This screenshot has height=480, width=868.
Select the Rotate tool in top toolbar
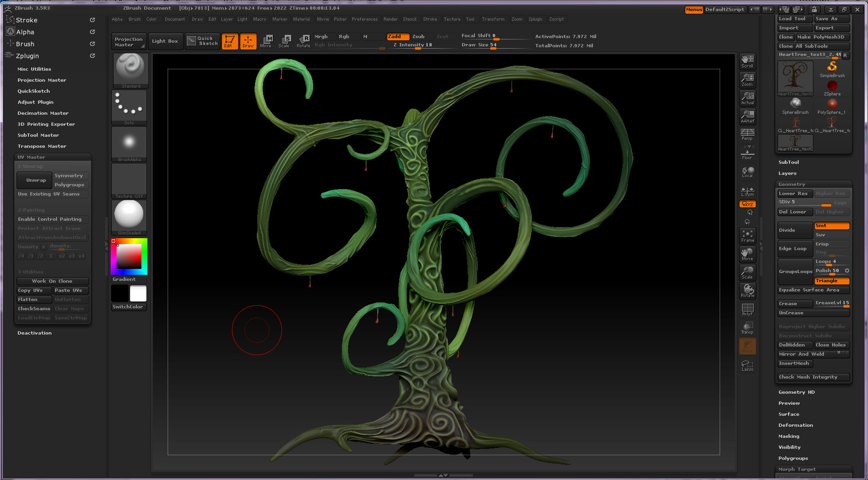[x=303, y=41]
